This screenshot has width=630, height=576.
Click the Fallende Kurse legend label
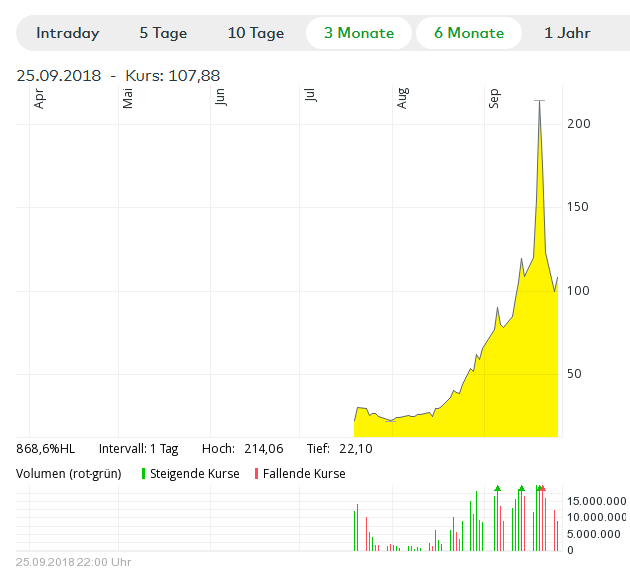(x=304, y=473)
